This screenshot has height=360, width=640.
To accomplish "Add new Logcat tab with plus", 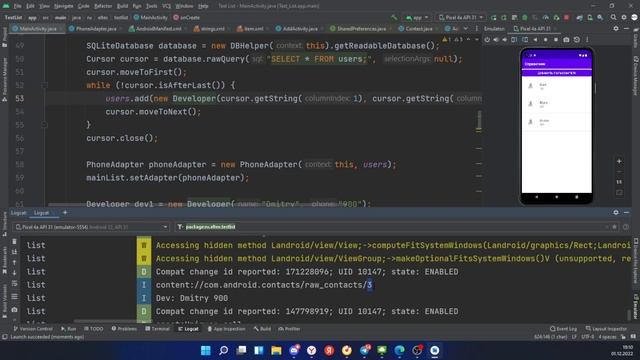I will [65, 212].
